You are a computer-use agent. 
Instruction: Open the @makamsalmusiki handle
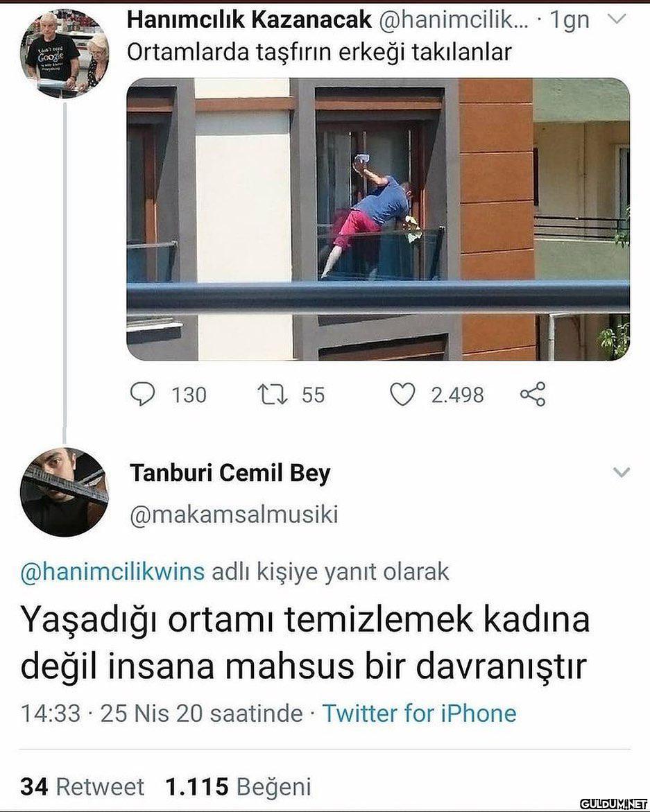[x=234, y=515]
